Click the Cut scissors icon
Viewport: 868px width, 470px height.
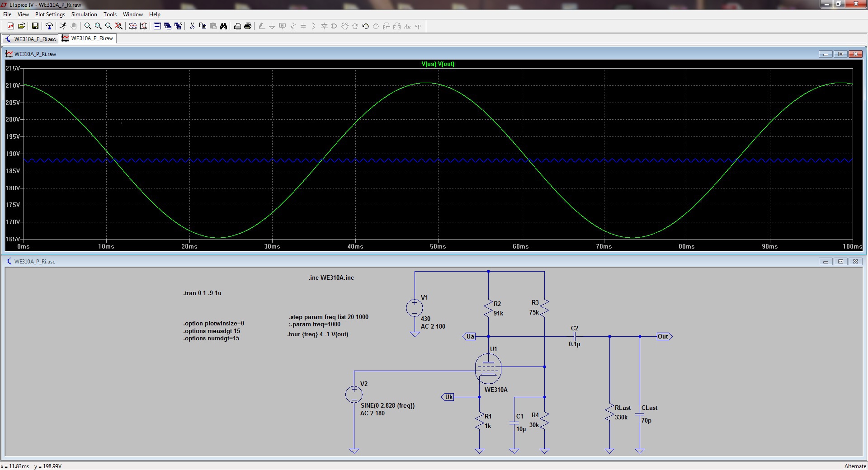tap(192, 26)
